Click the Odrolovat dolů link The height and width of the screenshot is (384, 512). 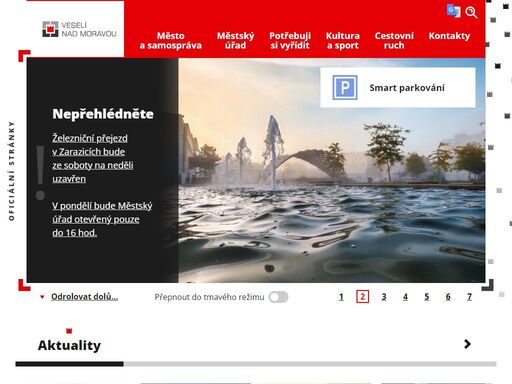click(x=85, y=297)
